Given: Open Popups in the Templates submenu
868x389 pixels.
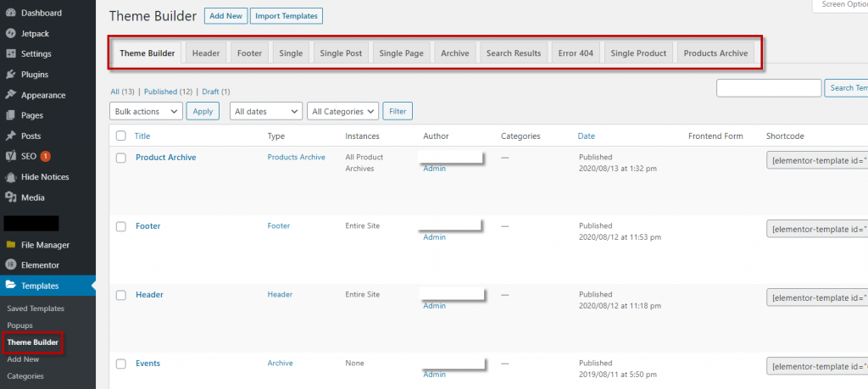Looking at the screenshot, I should [x=20, y=326].
